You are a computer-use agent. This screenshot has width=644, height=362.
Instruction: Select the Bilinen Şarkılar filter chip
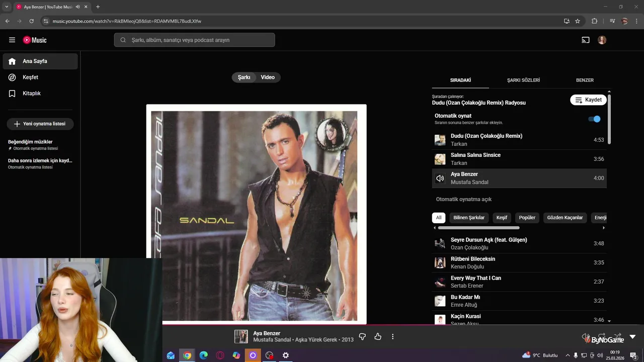pyautogui.click(x=469, y=218)
